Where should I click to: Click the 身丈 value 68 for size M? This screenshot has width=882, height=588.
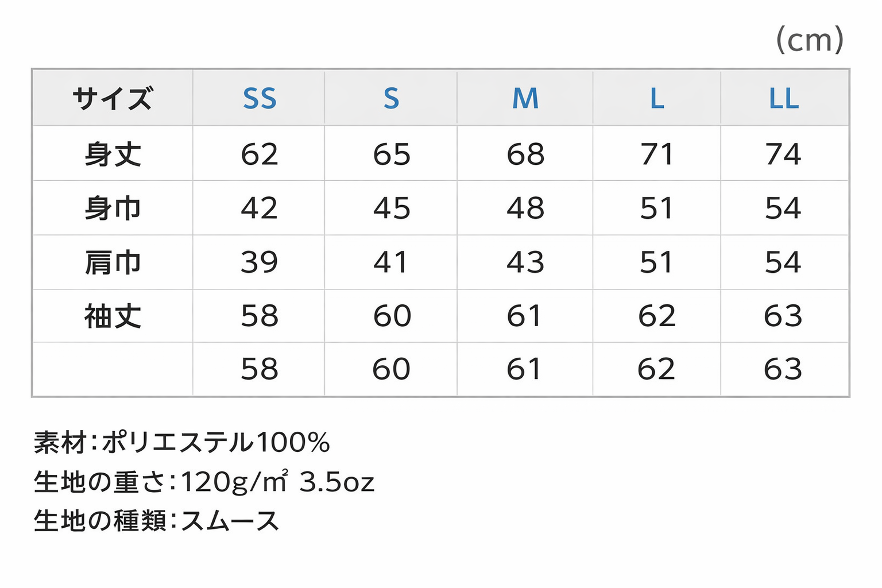525,154
